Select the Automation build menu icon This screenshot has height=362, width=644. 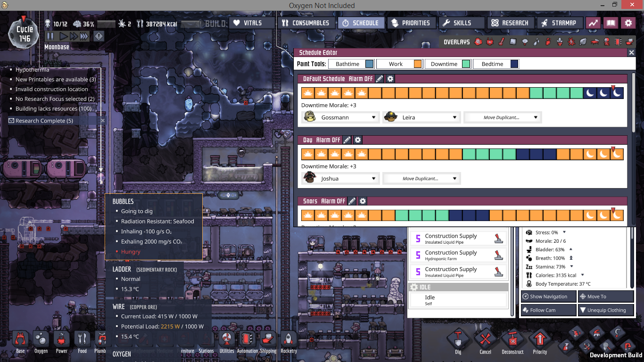(x=248, y=341)
